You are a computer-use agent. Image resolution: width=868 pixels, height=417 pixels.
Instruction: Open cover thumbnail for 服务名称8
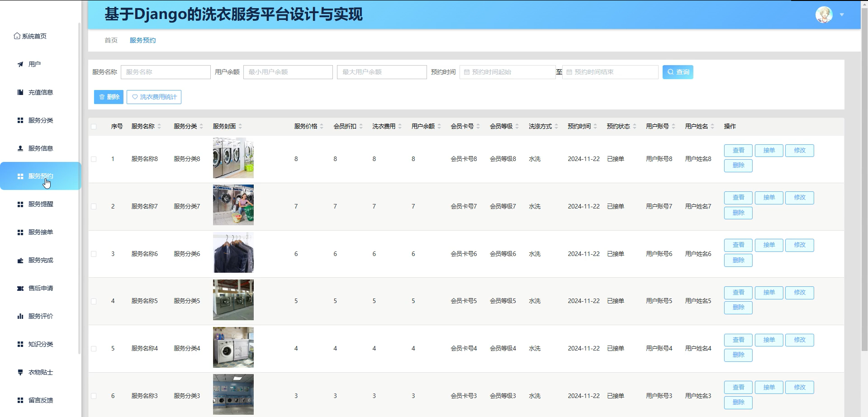(233, 158)
